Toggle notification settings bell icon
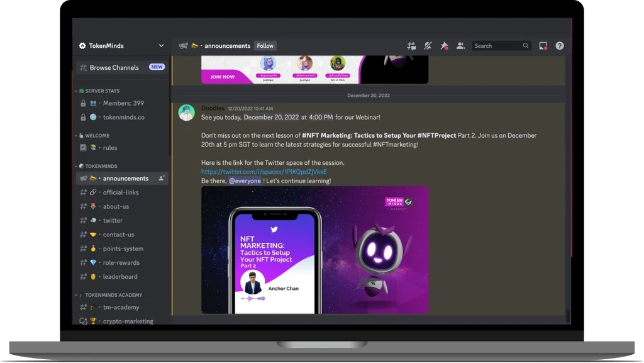This screenshot has width=644, height=363. click(x=428, y=46)
